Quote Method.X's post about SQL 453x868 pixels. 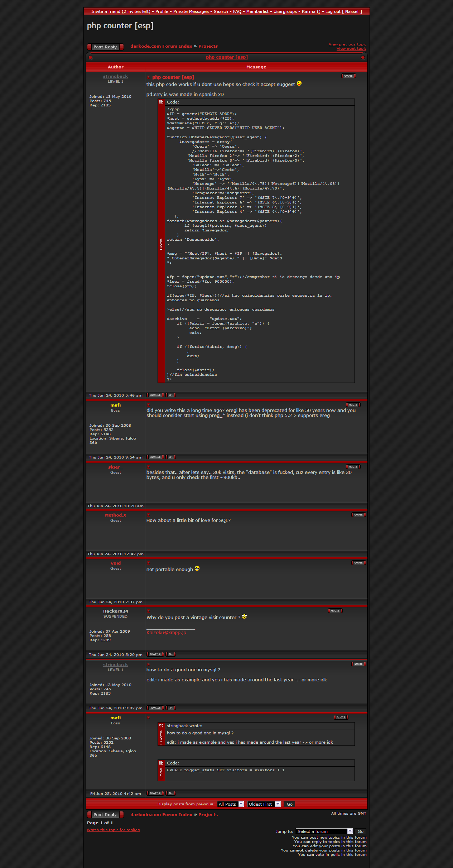(358, 515)
